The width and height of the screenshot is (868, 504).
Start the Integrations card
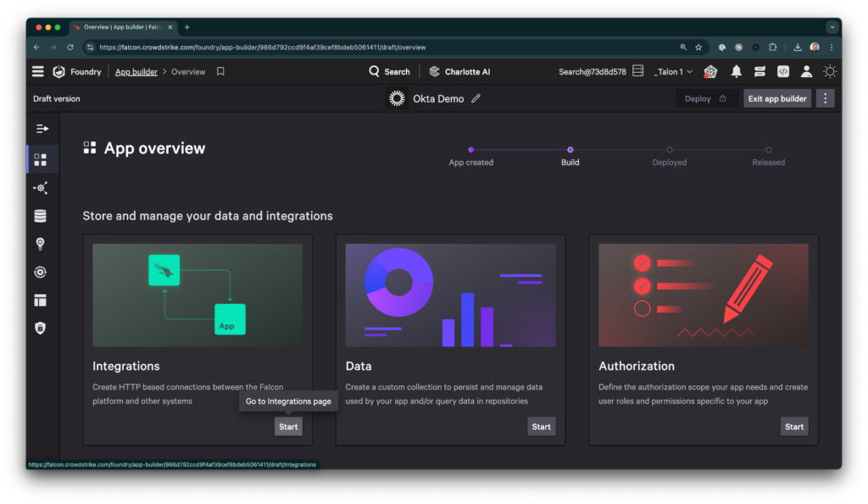pos(288,427)
